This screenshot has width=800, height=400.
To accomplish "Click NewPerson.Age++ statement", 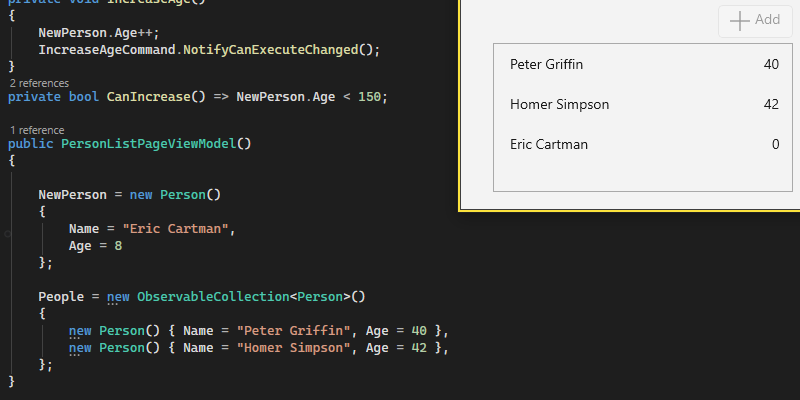I will coord(99,33).
